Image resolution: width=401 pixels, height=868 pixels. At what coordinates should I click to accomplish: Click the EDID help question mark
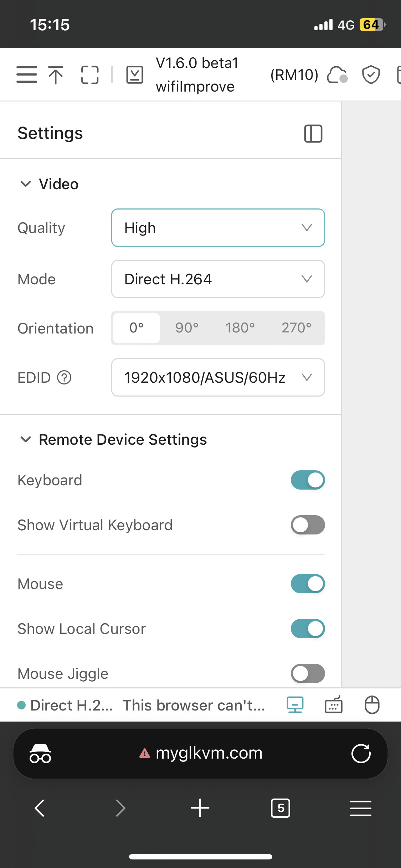point(65,377)
